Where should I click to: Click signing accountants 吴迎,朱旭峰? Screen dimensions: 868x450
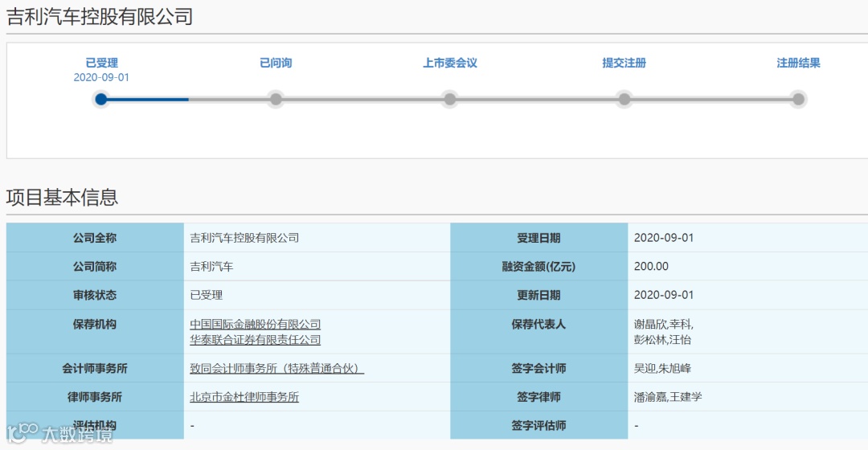pyautogui.click(x=662, y=369)
